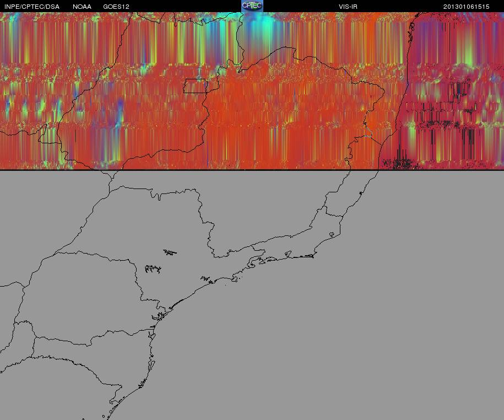Screen dimensions: 504x420
Task: Click the NOAA label in the header
Action: click(82, 7)
